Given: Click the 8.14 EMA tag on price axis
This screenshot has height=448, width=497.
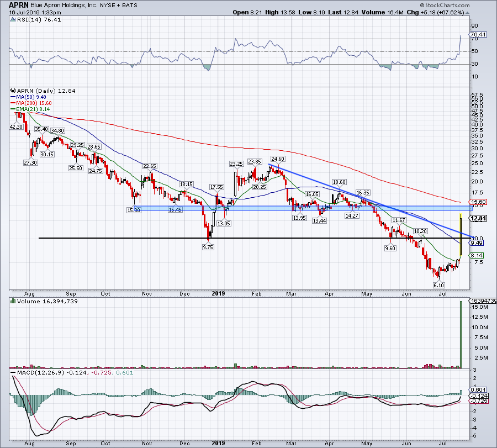Looking at the screenshot, I should [x=477, y=256].
